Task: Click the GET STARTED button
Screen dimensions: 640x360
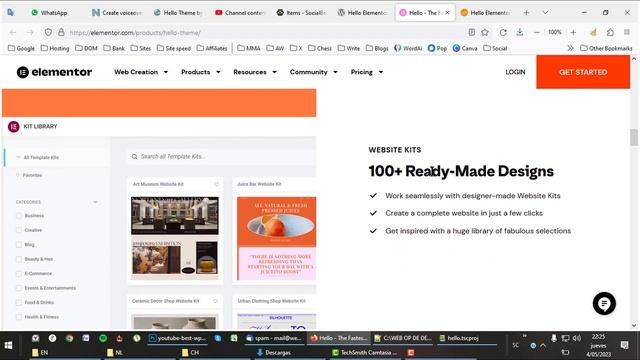Action: pos(583,72)
